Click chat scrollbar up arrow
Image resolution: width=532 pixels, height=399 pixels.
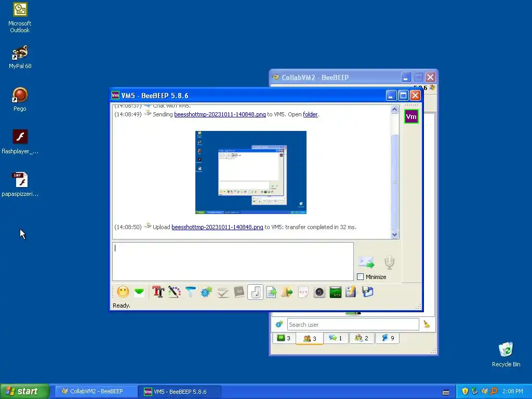pos(394,109)
